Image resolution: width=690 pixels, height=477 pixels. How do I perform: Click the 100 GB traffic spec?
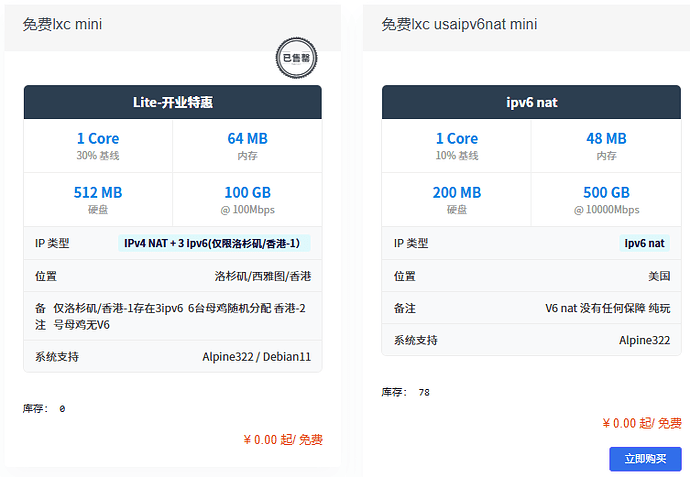click(x=247, y=192)
